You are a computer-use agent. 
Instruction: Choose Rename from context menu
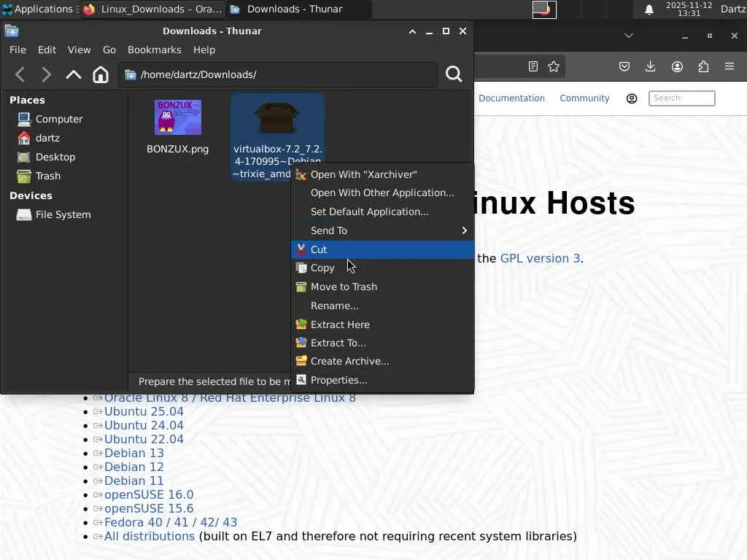click(x=382, y=306)
